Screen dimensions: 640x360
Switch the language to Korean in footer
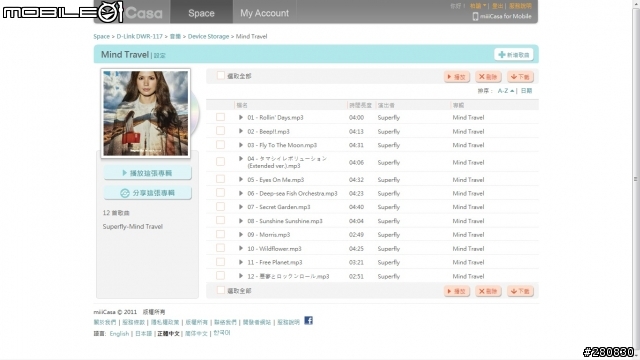(x=222, y=333)
